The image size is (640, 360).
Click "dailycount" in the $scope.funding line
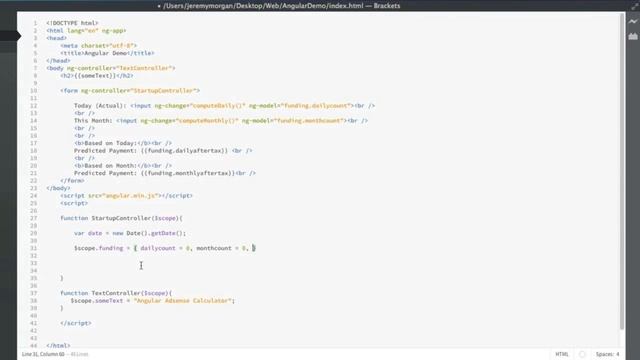coord(158,248)
